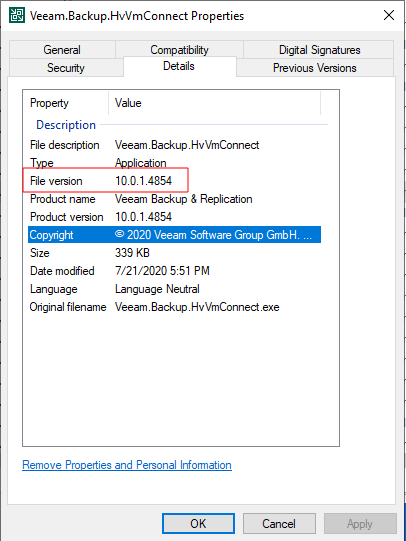Select the Product version value 10.0.1.4854
406x541 pixels.
pyautogui.click(x=143, y=217)
